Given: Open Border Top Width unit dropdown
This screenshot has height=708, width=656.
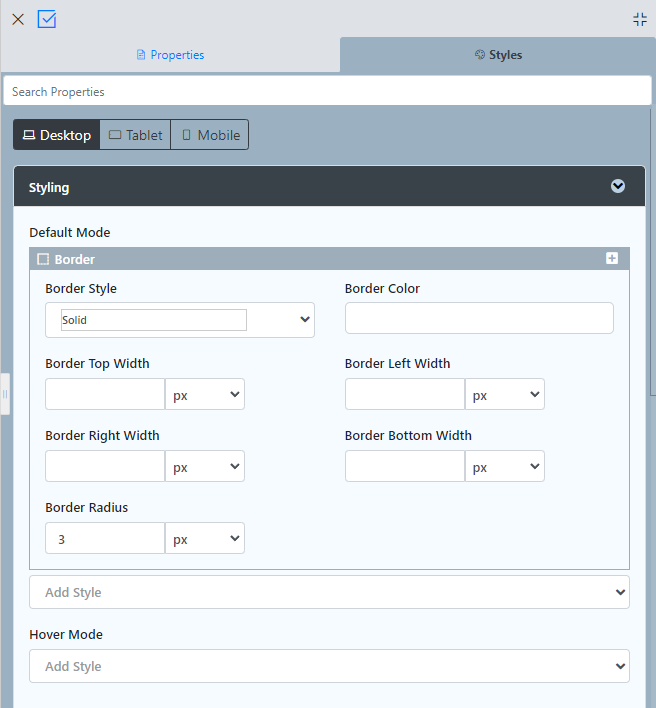Looking at the screenshot, I should pyautogui.click(x=205, y=394).
